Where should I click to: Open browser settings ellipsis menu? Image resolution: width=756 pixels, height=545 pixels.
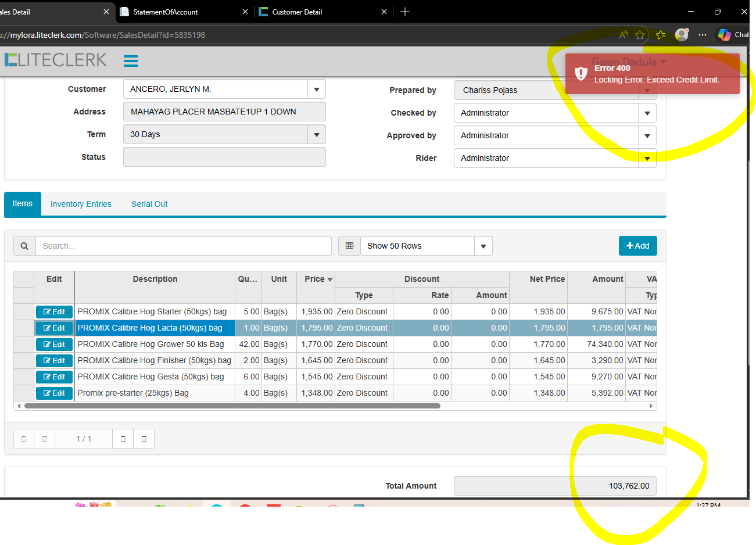703,35
